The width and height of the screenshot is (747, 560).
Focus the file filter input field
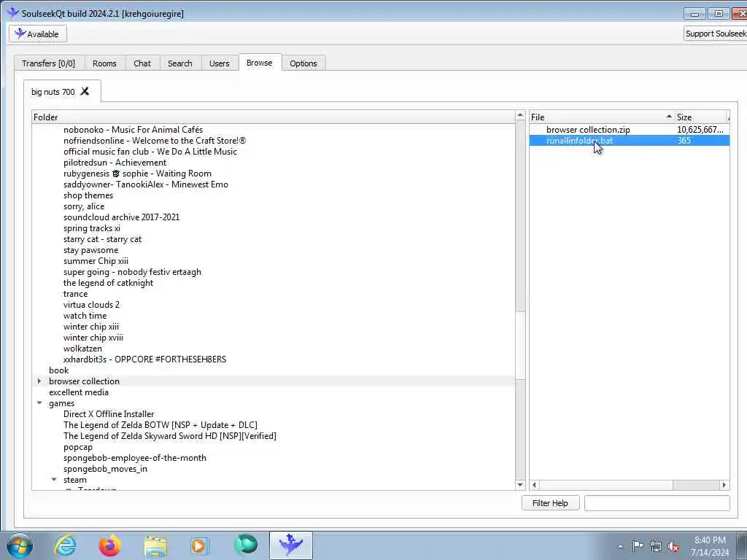pyautogui.click(x=657, y=503)
